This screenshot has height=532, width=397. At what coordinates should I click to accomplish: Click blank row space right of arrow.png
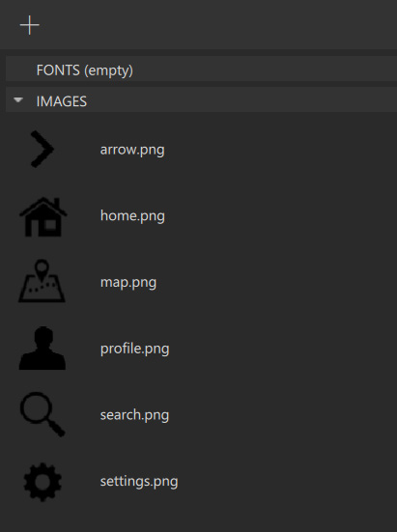pos(282,150)
